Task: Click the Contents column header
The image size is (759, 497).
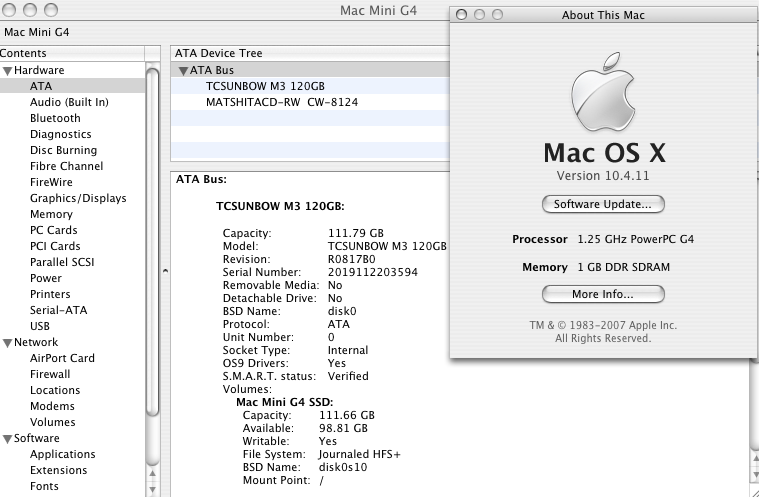Action: 72,53
